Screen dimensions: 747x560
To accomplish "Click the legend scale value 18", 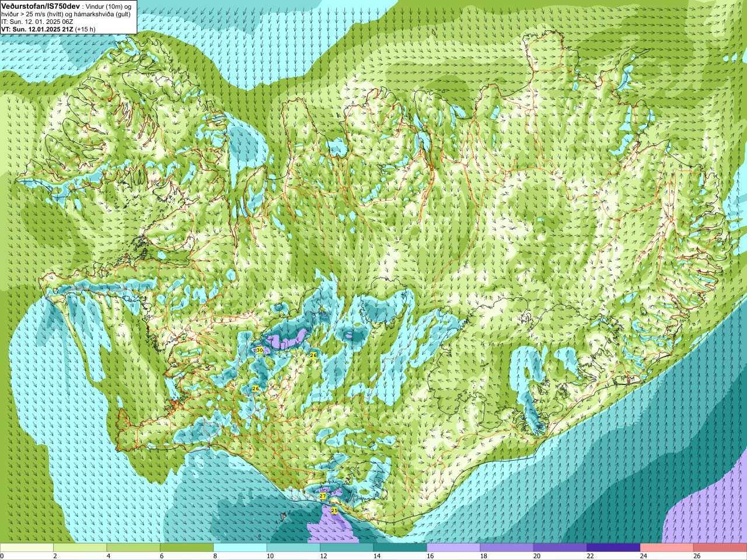I will pyautogui.click(x=484, y=556).
